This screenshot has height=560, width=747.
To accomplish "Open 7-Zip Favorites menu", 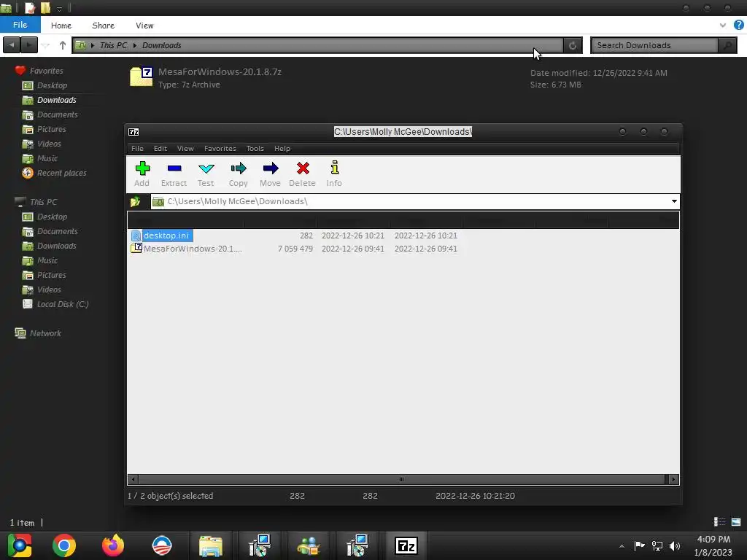I will pos(220,149).
